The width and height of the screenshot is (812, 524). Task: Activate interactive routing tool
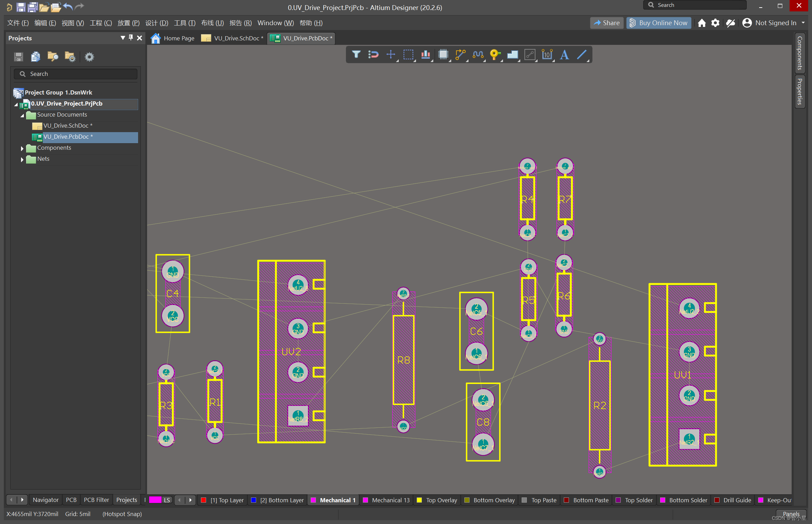click(460, 55)
